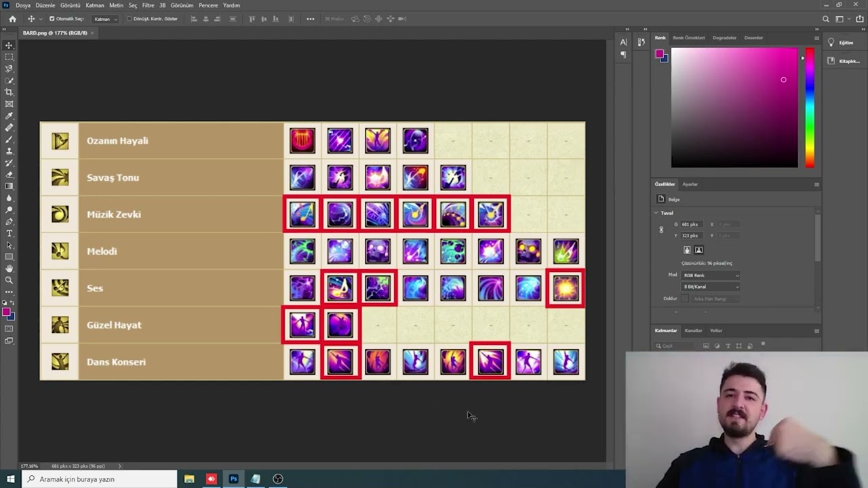Click the canvas height field 323 pks
Viewport: 868px width, 488px height.
692,236
